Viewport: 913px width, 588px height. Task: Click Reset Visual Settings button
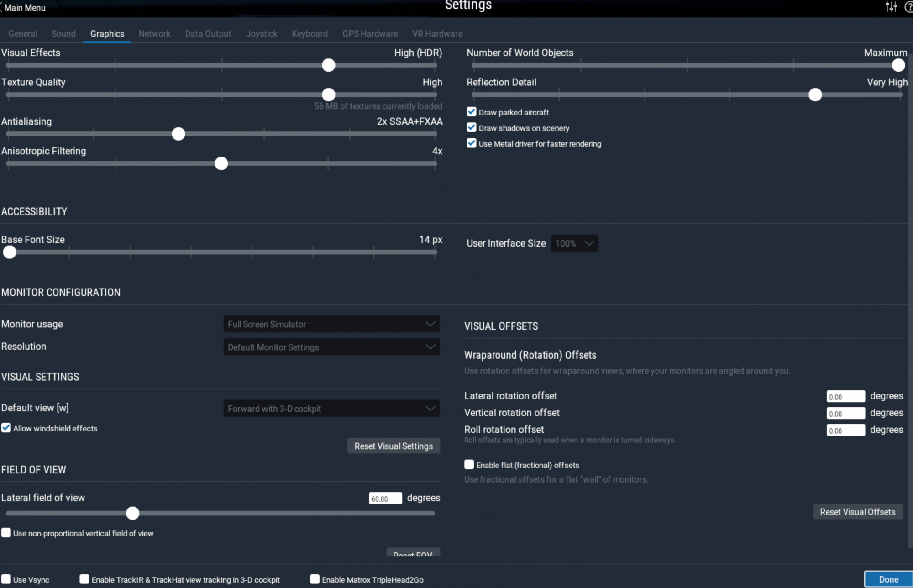[x=394, y=446]
